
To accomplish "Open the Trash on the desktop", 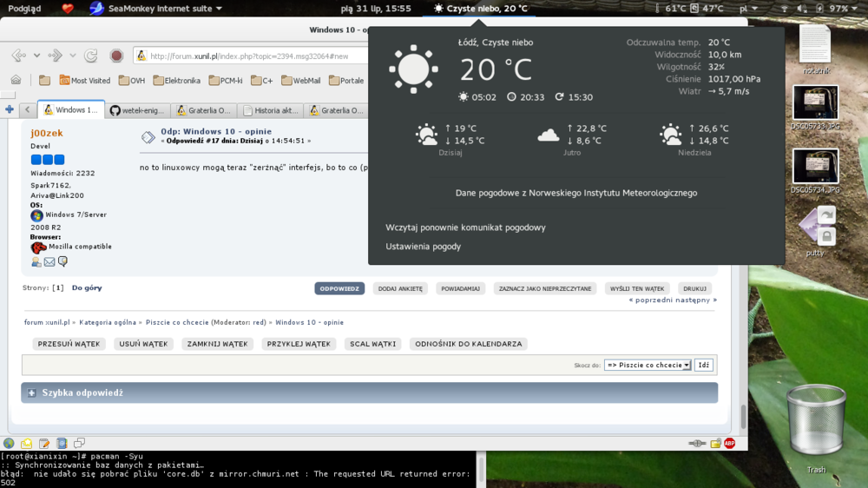I will [816, 427].
